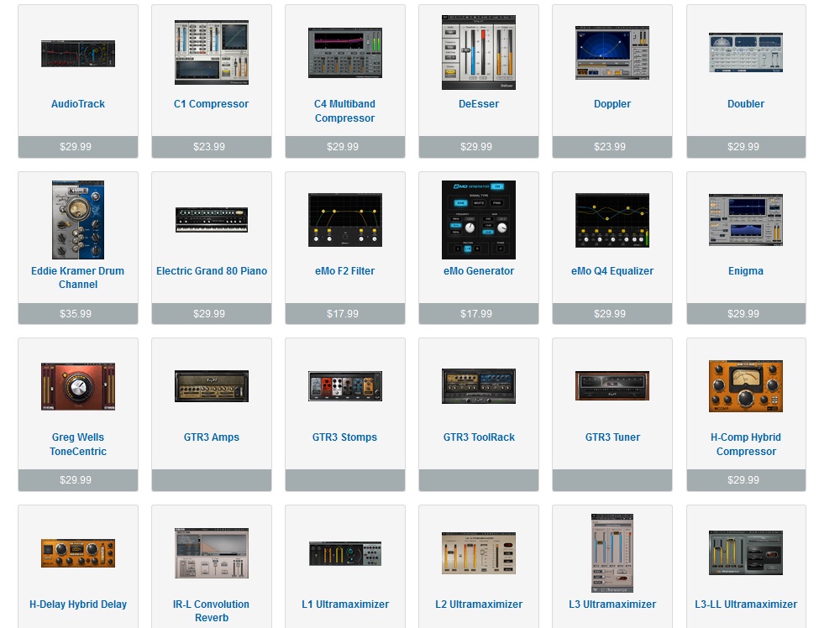Click the C4 Multiband Compressor title
The width and height of the screenshot is (840, 628).
coord(344,111)
